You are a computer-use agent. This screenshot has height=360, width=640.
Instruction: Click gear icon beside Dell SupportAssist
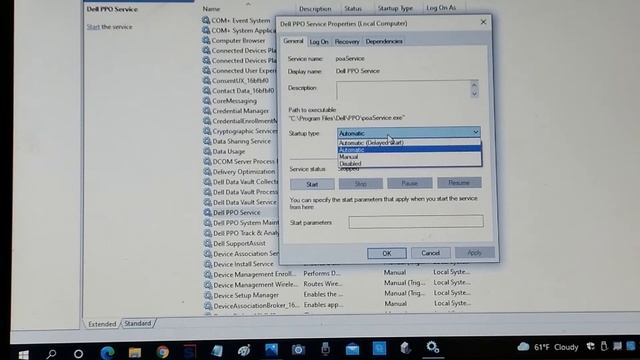click(208, 243)
